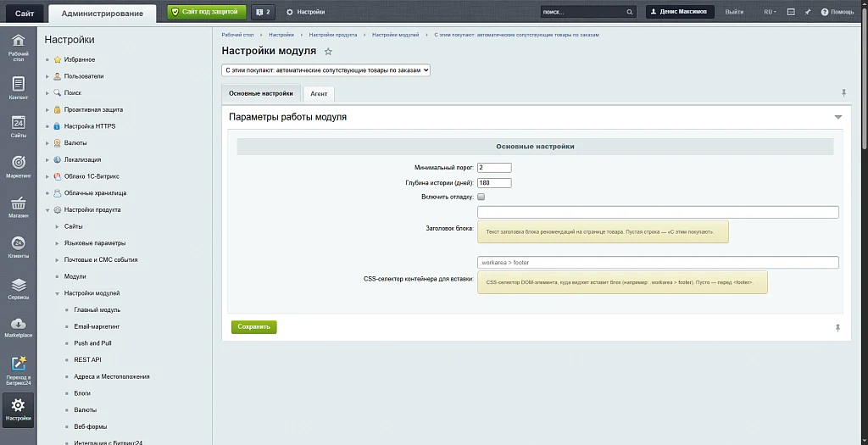Open RU language dropdown
Image resolution: width=868 pixels, height=445 pixels.
[770, 12]
